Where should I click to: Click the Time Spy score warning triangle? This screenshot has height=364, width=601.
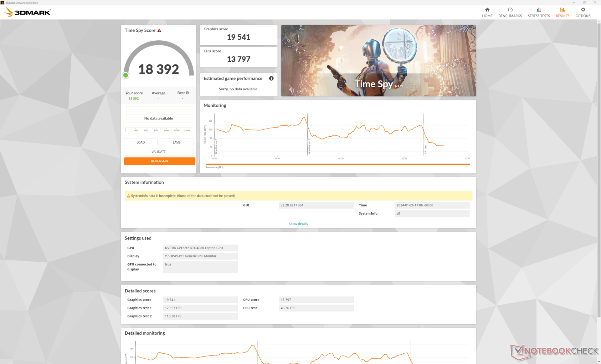(159, 30)
